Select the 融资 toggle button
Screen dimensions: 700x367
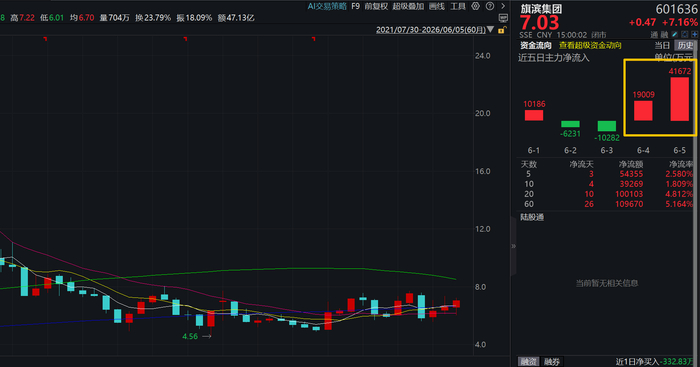pyautogui.click(x=529, y=362)
